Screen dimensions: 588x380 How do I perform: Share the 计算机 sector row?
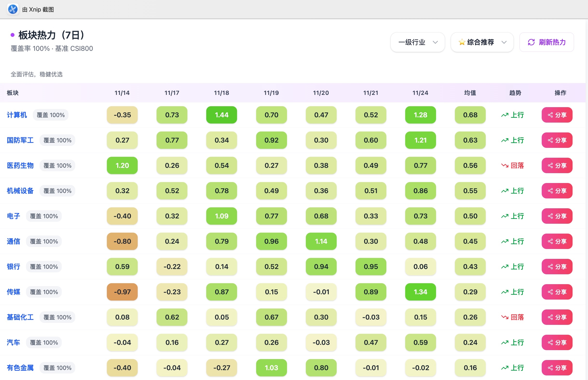tap(557, 115)
